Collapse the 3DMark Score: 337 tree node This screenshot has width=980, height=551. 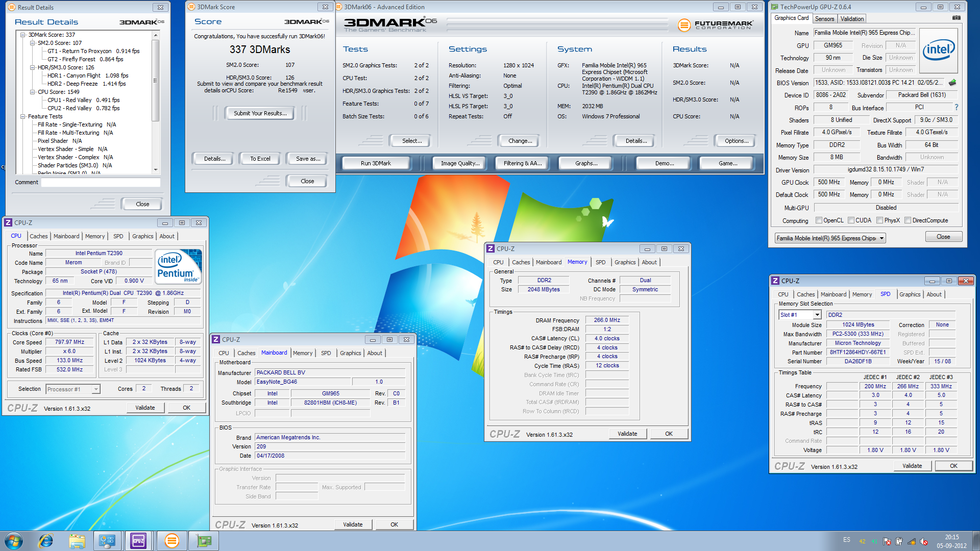click(x=23, y=35)
